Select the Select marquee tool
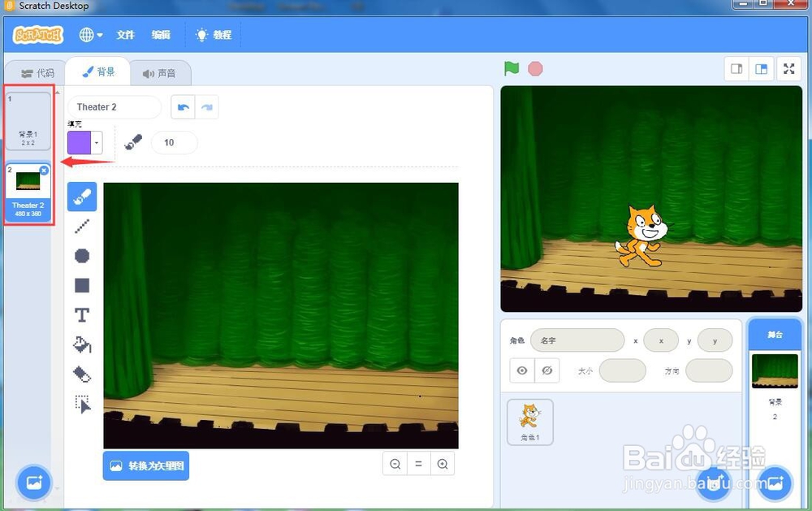This screenshot has width=812, height=511. pos(82,404)
